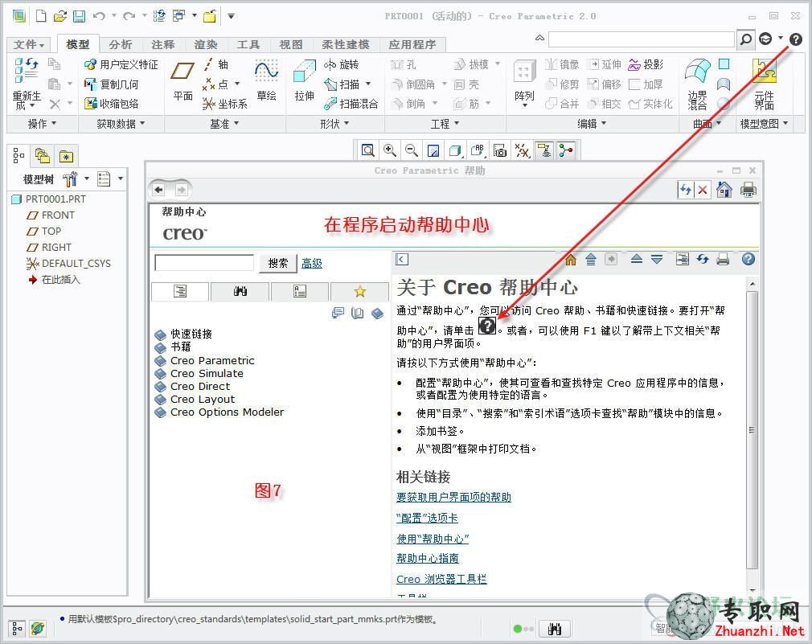Click the help search text field
Image resolution: width=812 pixels, height=644 pixels.
point(204,263)
